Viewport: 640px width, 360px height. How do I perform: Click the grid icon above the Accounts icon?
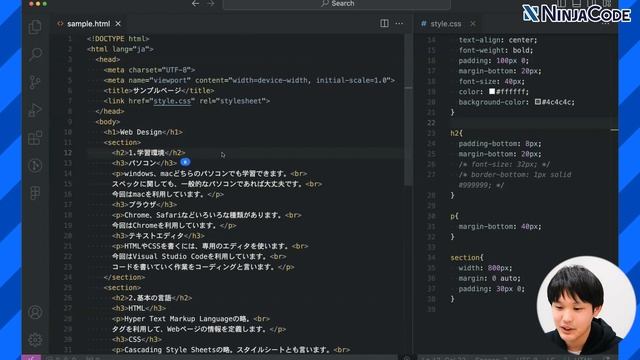[35, 193]
